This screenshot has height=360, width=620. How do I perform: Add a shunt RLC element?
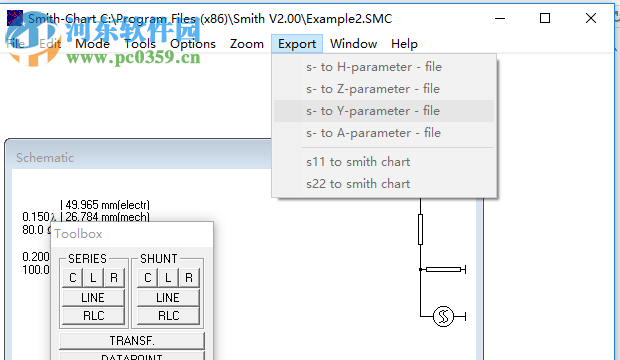click(168, 316)
